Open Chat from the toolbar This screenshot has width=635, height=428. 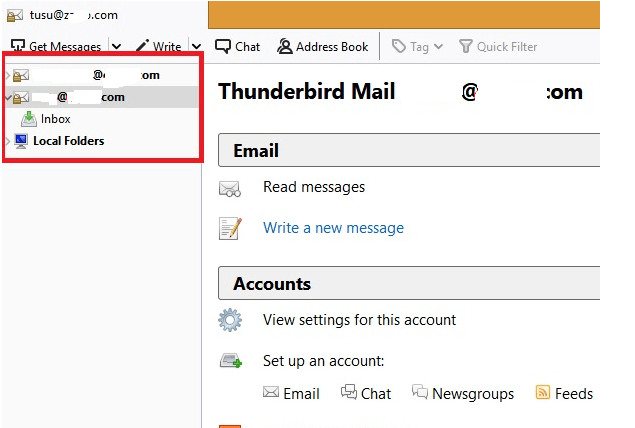click(238, 47)
